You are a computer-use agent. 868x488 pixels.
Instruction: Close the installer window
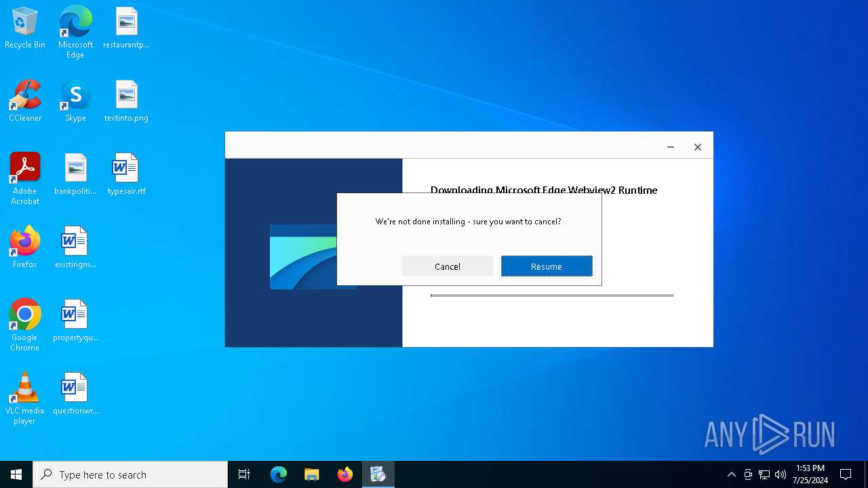tap(698, 146)
